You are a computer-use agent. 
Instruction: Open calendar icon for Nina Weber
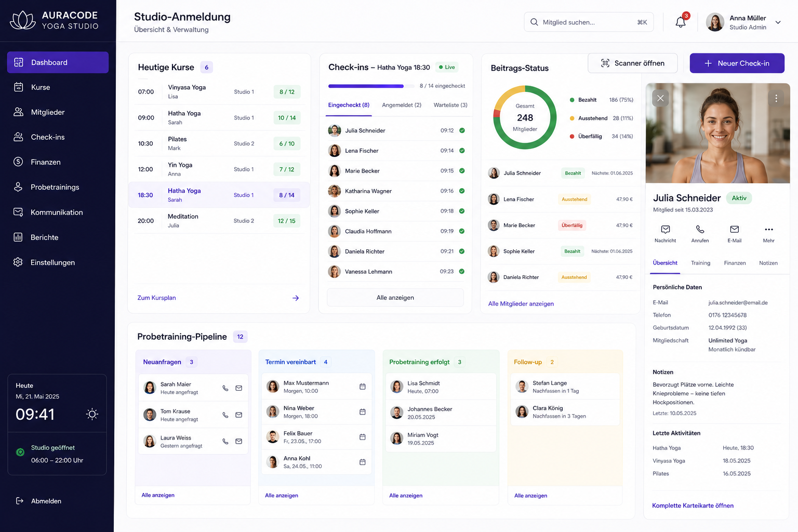363,412
